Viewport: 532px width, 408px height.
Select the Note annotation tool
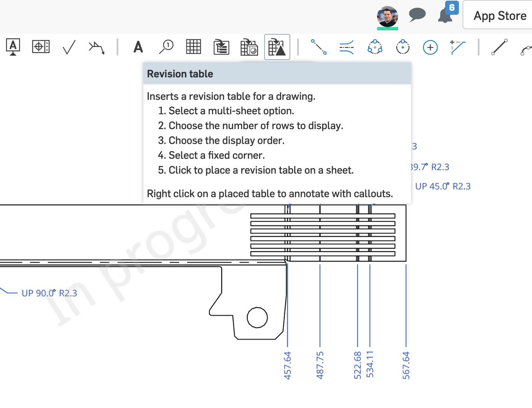coord(12,47)
